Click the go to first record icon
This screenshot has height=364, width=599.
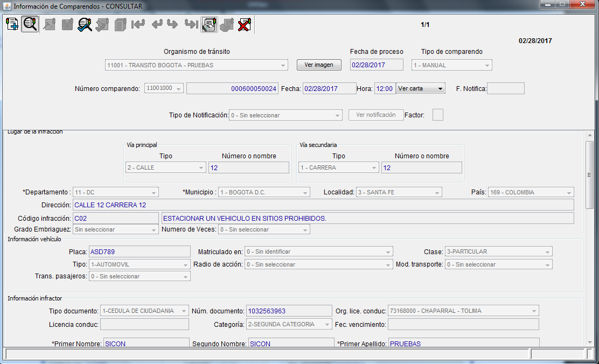tap(138, 24)
